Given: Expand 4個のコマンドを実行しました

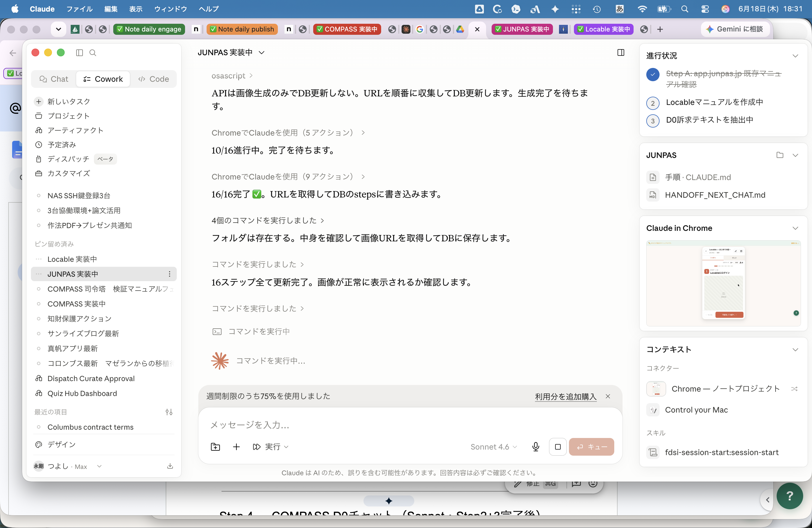Looking at the screenshot, I should click(268, 220).
